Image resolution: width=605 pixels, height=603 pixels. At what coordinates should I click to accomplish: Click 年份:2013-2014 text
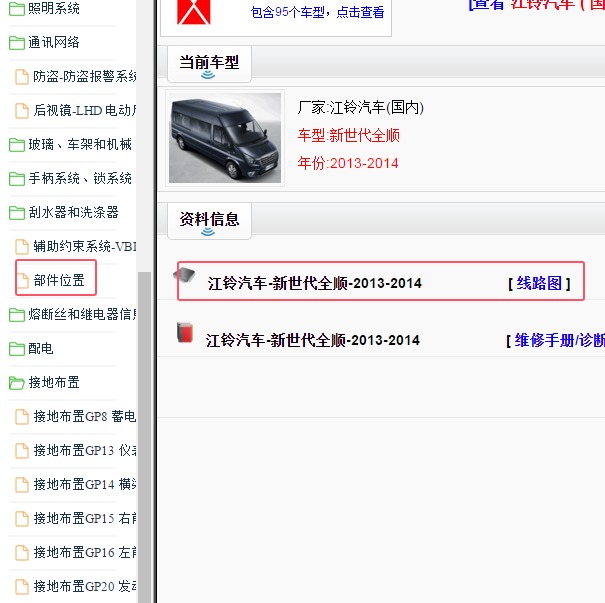click(x=348, y=163)
